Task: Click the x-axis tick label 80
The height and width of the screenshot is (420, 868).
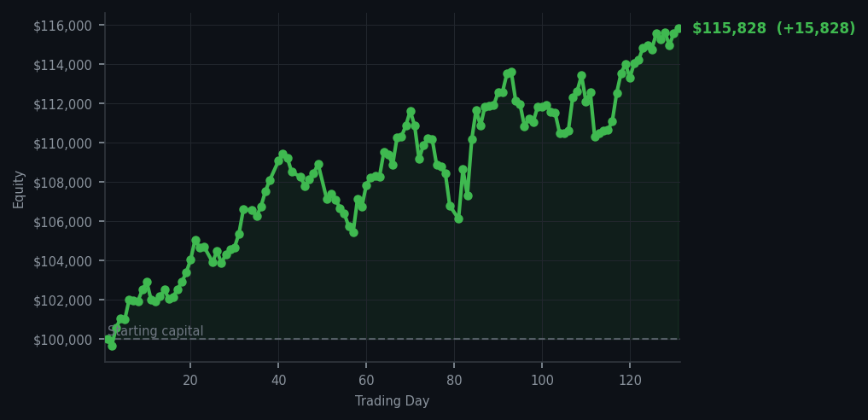Action: click(x=454, y=381)
